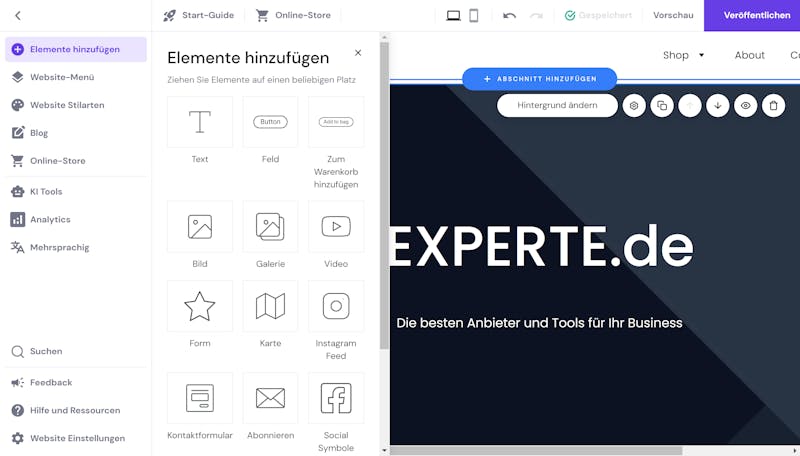Select the EXPERTE.de heading
Screen dimensions: 800x456
click(542, 247)
